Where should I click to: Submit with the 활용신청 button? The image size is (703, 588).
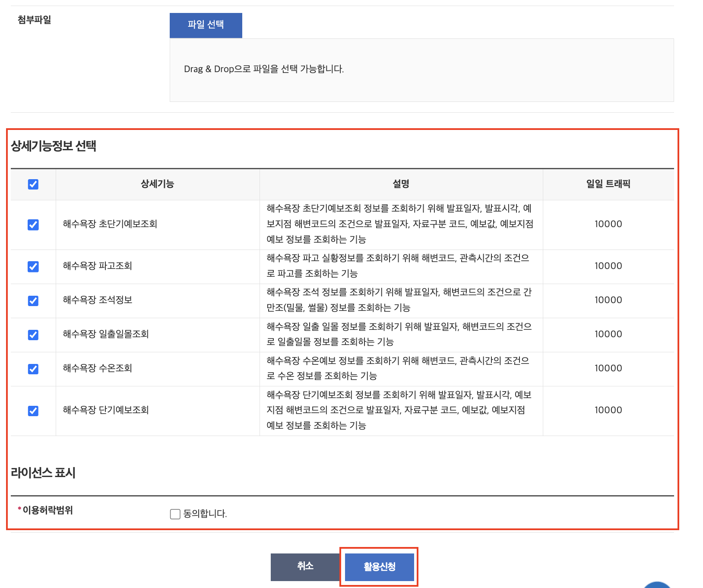pyautogui.click(x=379, y=567)
